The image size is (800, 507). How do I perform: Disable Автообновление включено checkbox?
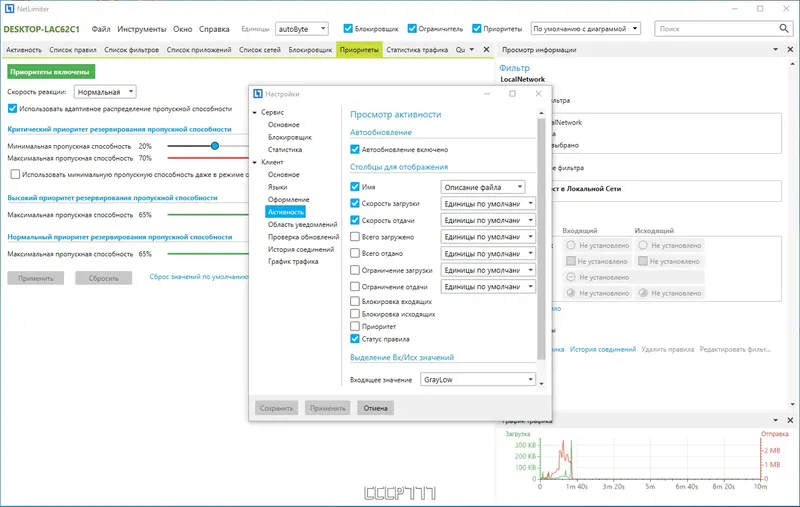[355, 149]
